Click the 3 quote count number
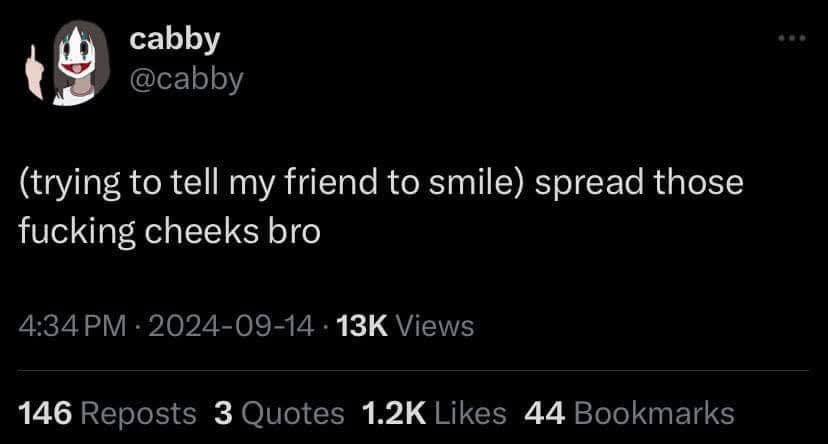828x444 pixels. (x=223, y=413)
